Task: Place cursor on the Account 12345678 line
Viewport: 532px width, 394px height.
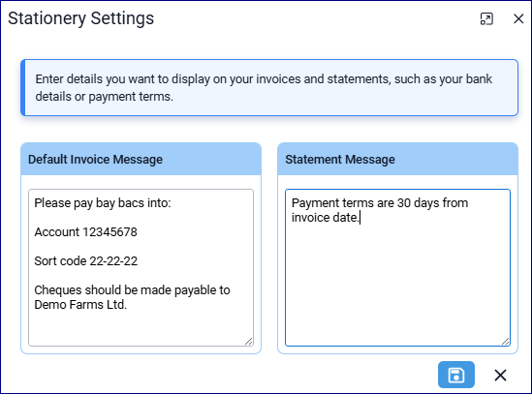Action: pyautogui.click(x=85, y=232)
